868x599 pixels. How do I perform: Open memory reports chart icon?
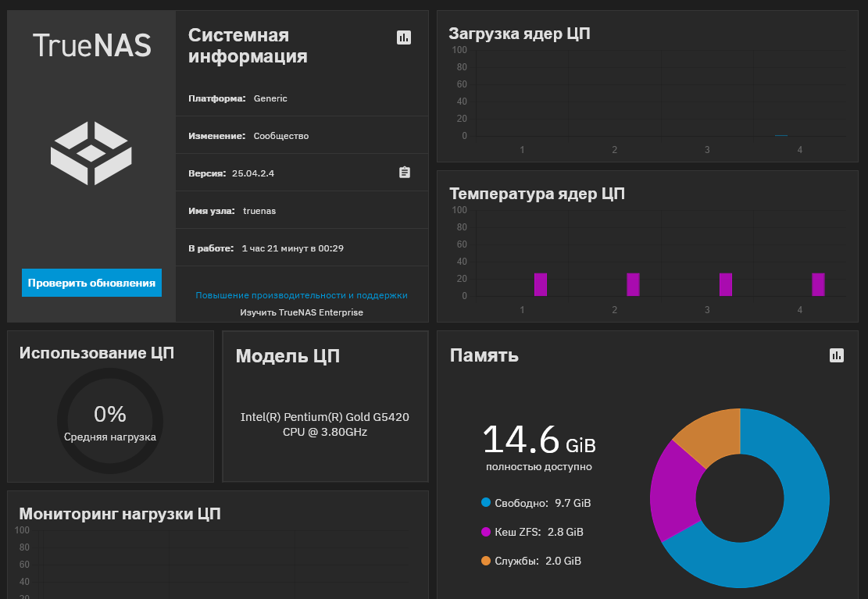[x=837, y=355]
